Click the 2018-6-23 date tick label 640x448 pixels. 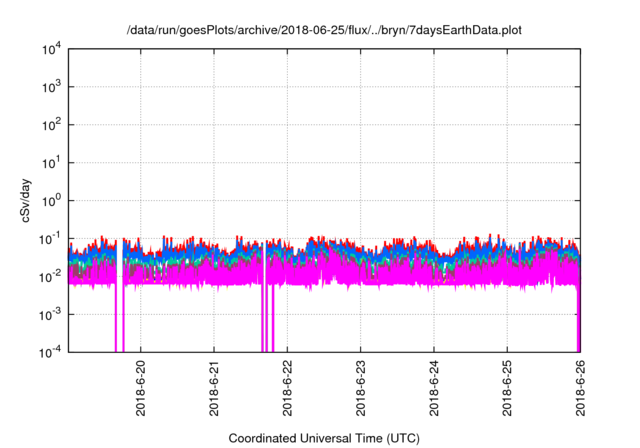pos(360,388)
